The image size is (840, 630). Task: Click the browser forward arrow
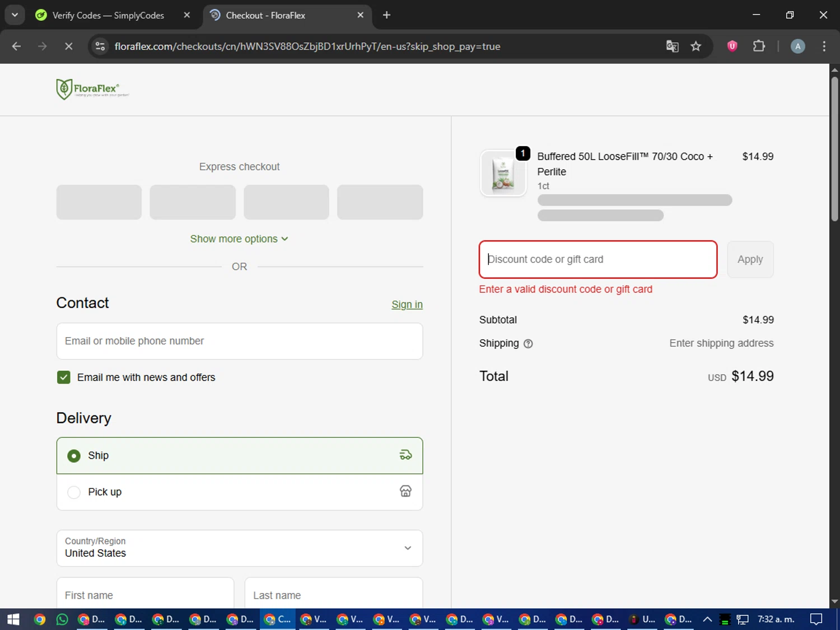[x=43, y=46]
